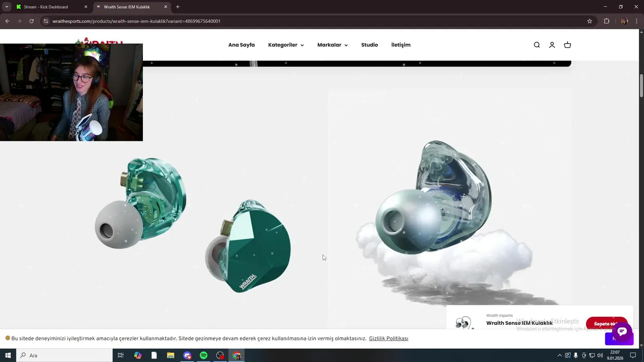Open the Studio menu item

pos(369,45)
